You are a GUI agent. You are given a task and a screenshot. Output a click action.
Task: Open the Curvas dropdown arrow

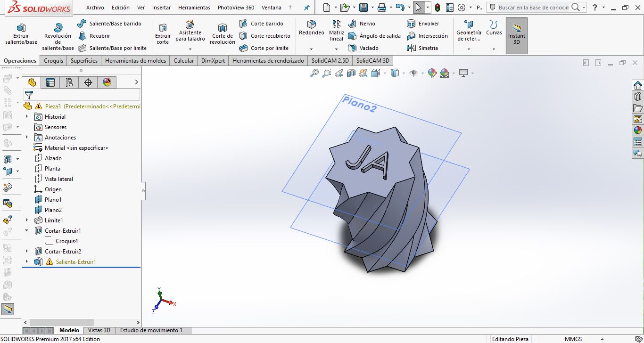click(x=494, y=49)
